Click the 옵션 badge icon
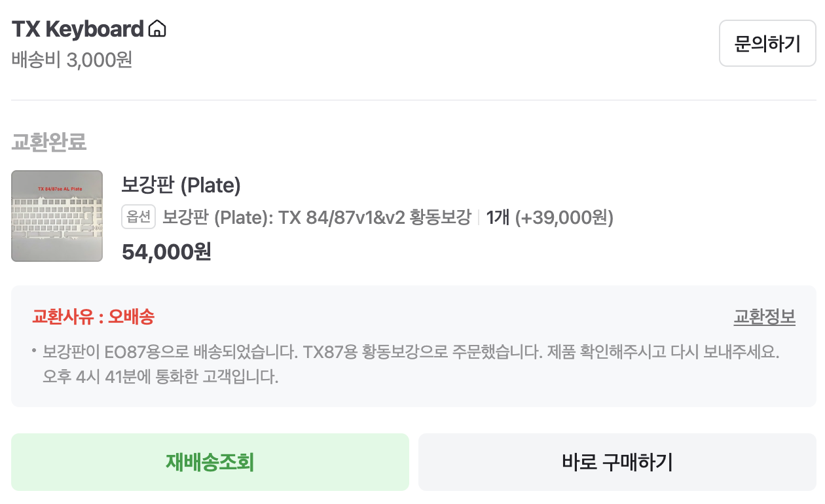The image size is (825, 504). tap(138, 217)
